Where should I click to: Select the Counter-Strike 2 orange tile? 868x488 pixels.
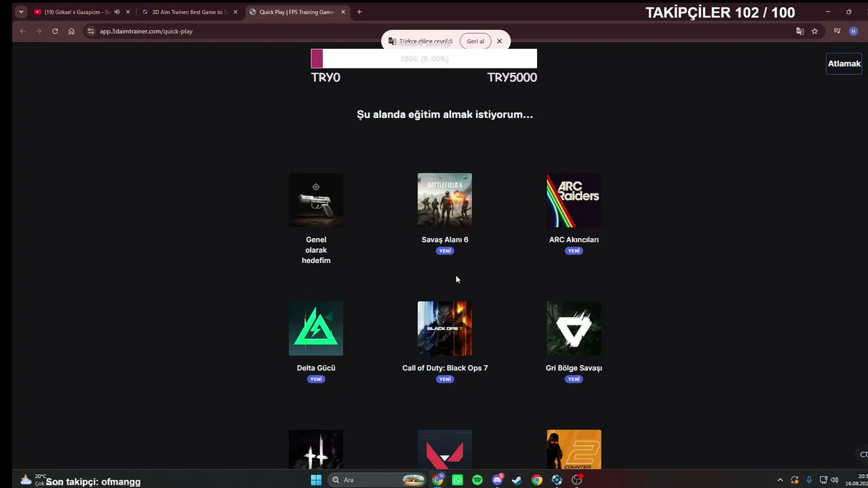pos(574,449)
